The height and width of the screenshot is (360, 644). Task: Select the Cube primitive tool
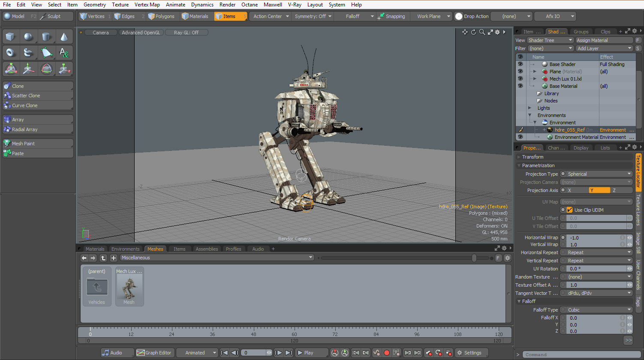(x=10, y=37)
